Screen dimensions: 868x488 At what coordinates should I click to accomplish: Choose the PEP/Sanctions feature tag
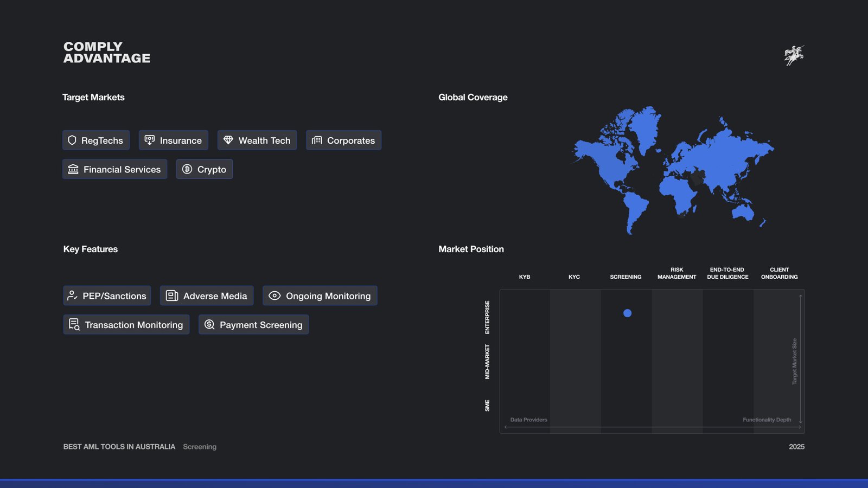pos(107,296)
